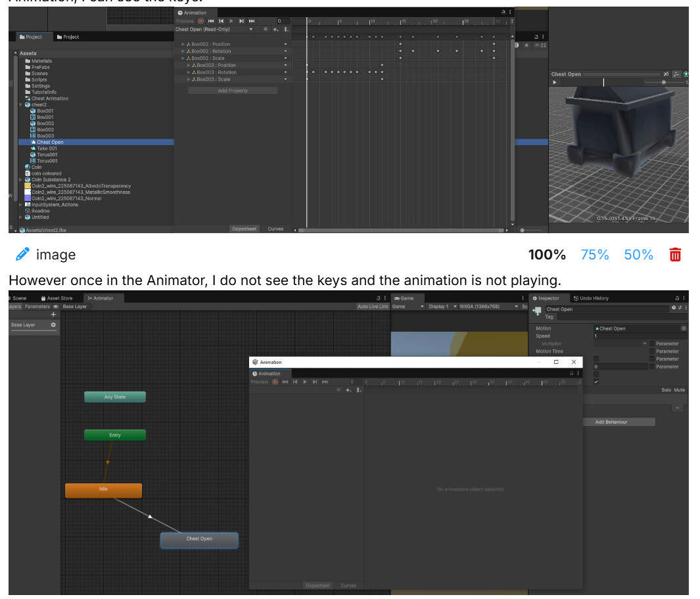Enable the record button in the Animation window
The image size is (700, 599).
point(201,21)
